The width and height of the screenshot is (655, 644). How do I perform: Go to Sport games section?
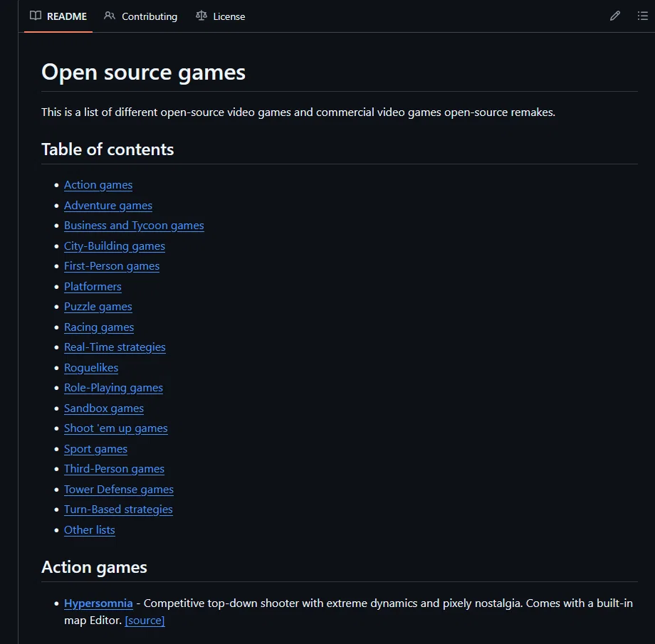pyautogui.click(x=95, y=449)
